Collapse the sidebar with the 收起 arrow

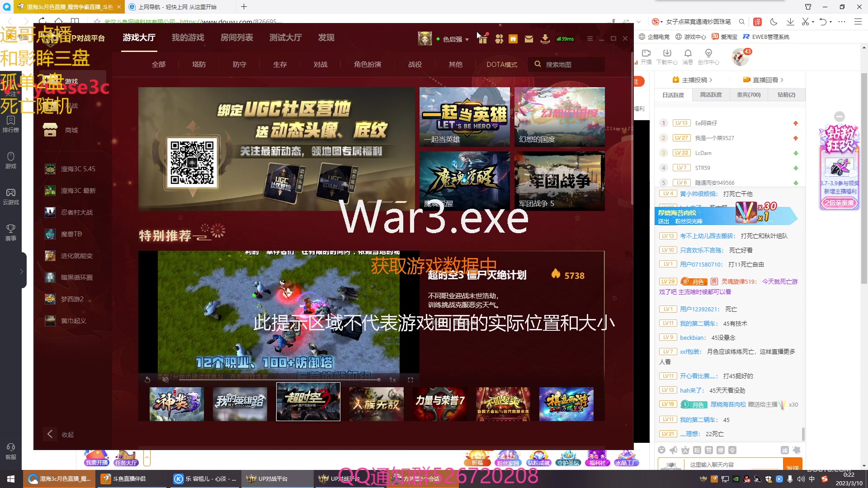pos(50,434)
